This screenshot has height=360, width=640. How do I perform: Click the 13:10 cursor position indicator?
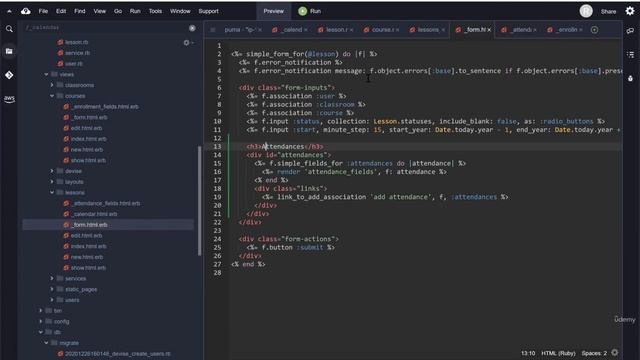point(528,353)
